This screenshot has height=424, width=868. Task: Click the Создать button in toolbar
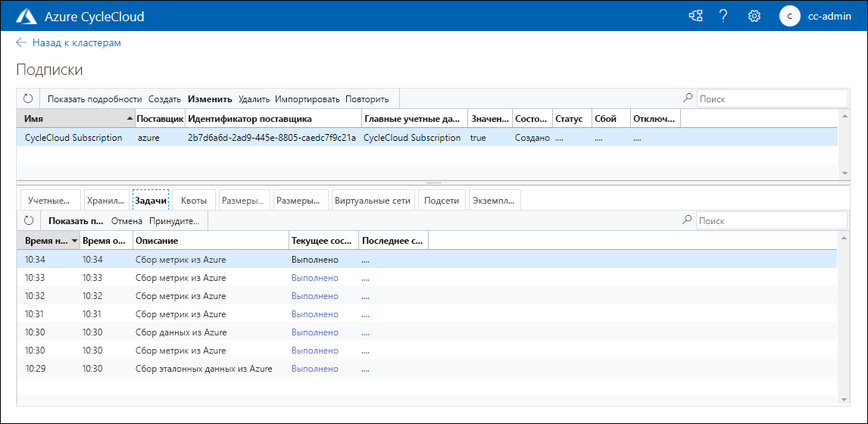coord(164,99)
